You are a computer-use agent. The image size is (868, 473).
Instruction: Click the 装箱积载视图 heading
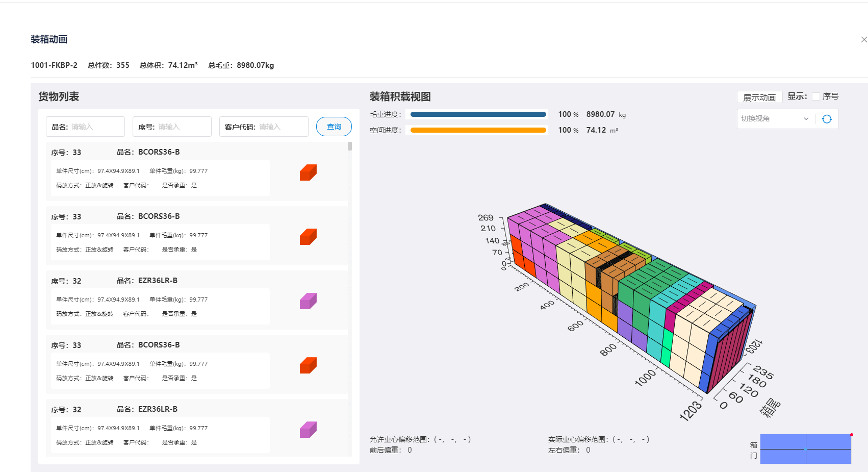click(400, 96)
